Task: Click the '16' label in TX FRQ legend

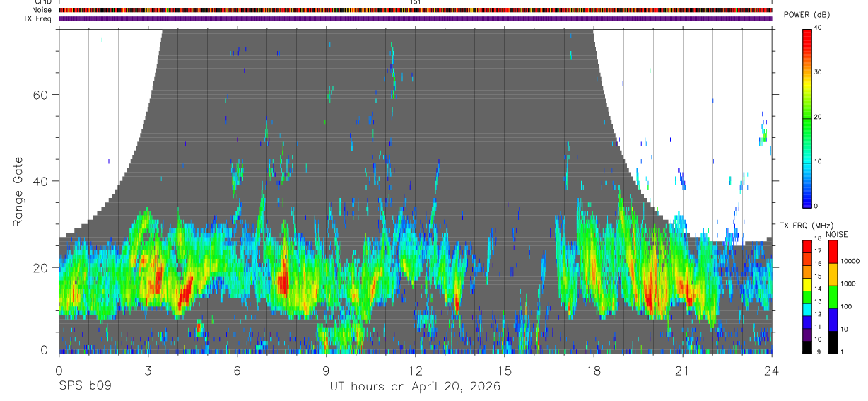Action: 819,264
